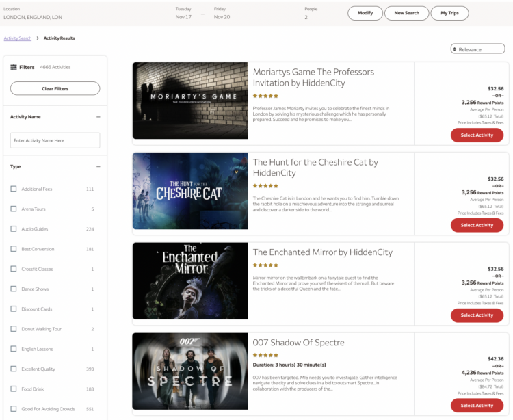This screenshot has height=420, width=513.
Task: Click the Cheshire Cat thumbnail image
Action: [x=190, y=191]
